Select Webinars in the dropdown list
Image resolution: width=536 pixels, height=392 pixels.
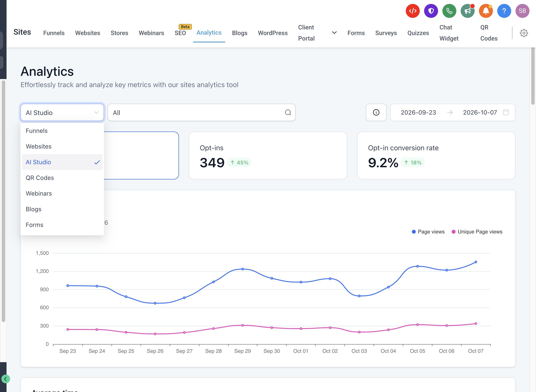62,193
